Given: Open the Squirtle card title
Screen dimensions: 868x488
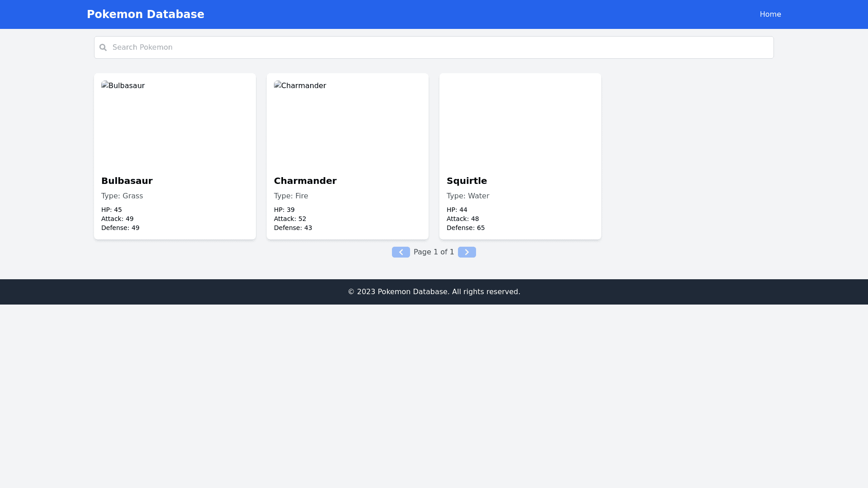Looking at the screenshot, I should tap(467, 181).
